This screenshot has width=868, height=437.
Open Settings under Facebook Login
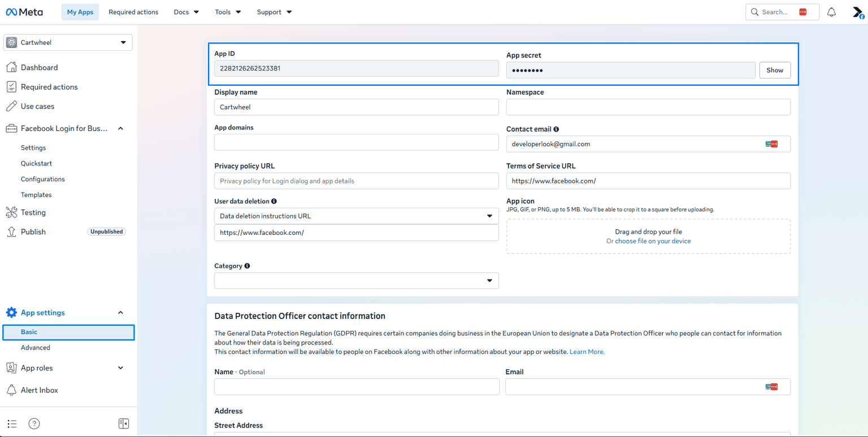[33, 148]
